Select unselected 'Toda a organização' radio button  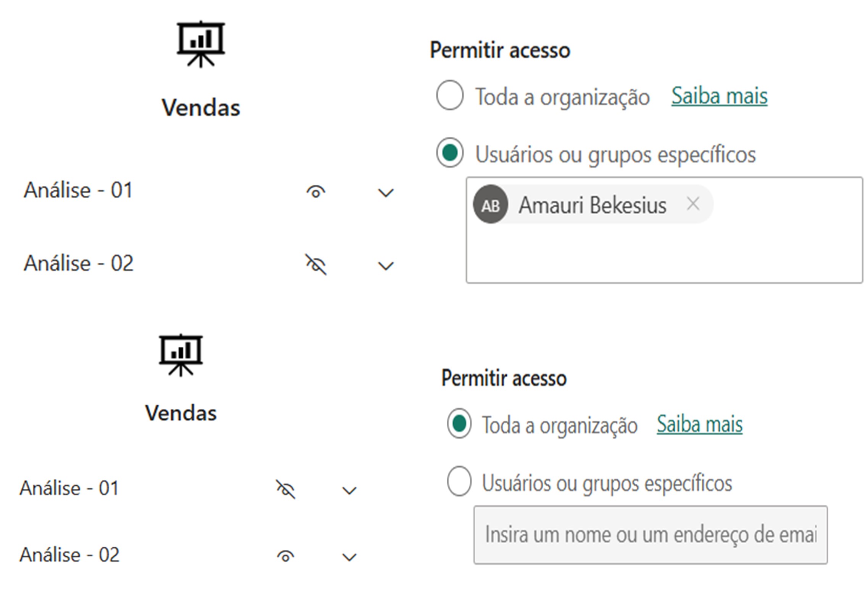(x=450, y=95)
